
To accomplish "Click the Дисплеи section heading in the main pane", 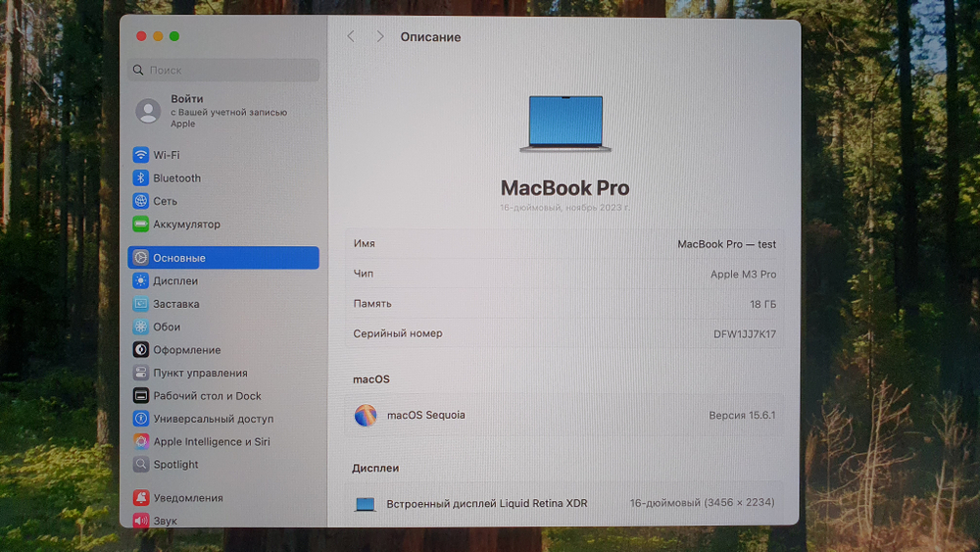I will pos(375,469).
